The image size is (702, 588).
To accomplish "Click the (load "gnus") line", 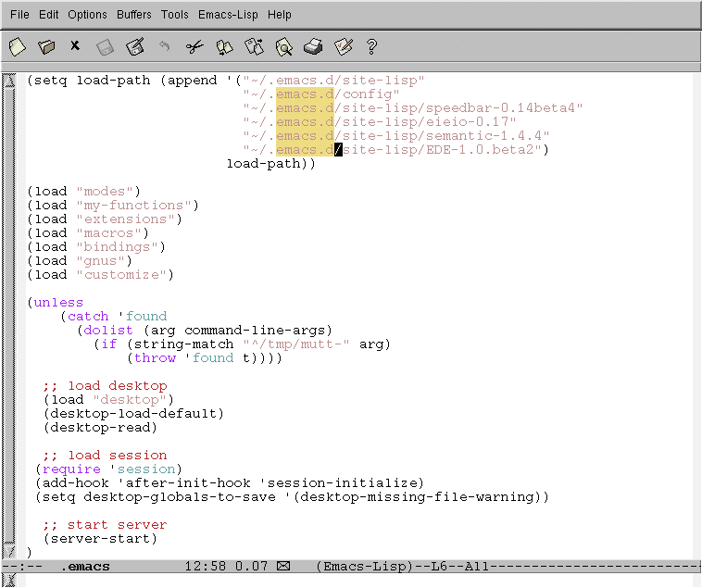I will (80, 261).
